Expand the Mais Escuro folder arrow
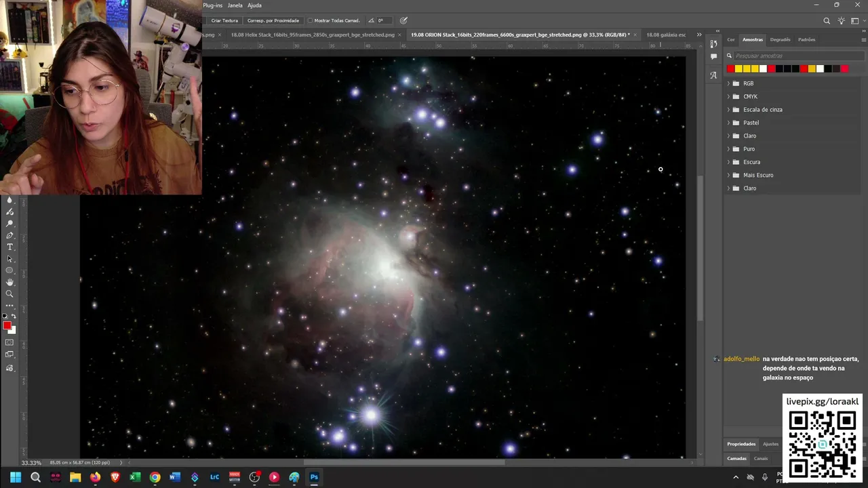The width and height of the screenshot is (868, 488). coord(728,175)
